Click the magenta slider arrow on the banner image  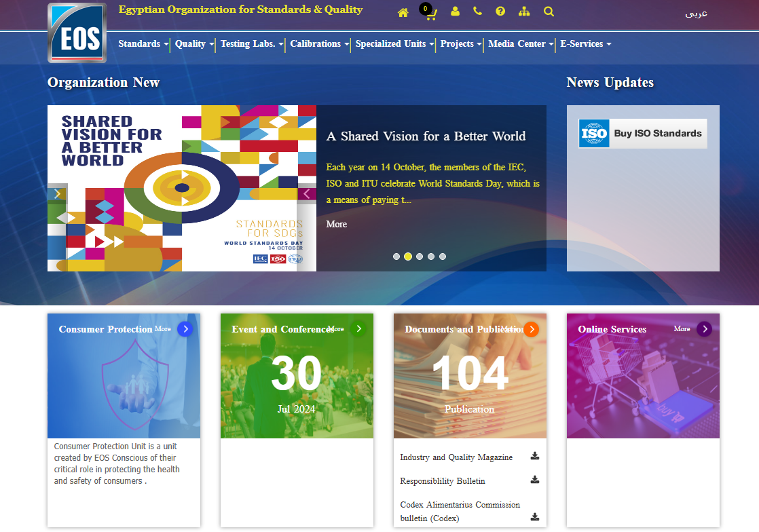306,194
